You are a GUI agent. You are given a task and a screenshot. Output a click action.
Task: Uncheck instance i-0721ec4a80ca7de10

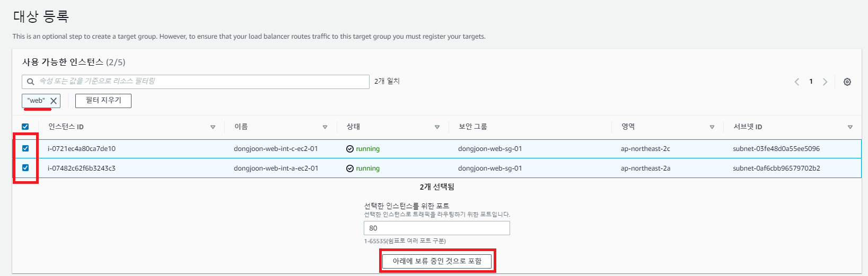click(x=25, y=148)
